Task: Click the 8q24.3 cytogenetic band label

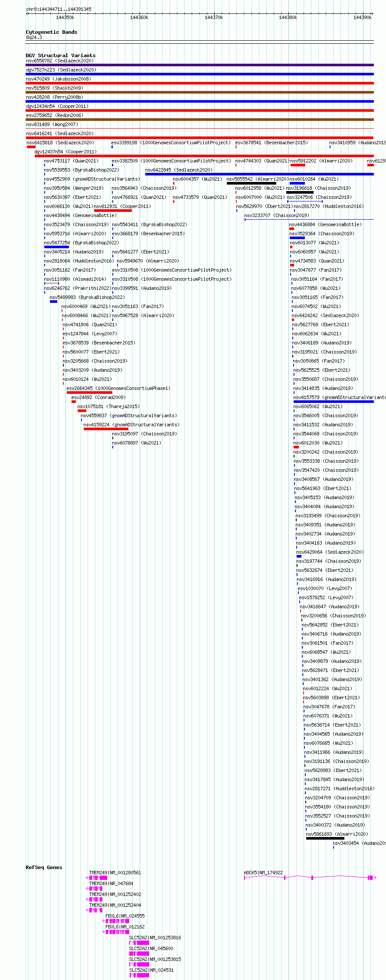Action: point(34,38)
